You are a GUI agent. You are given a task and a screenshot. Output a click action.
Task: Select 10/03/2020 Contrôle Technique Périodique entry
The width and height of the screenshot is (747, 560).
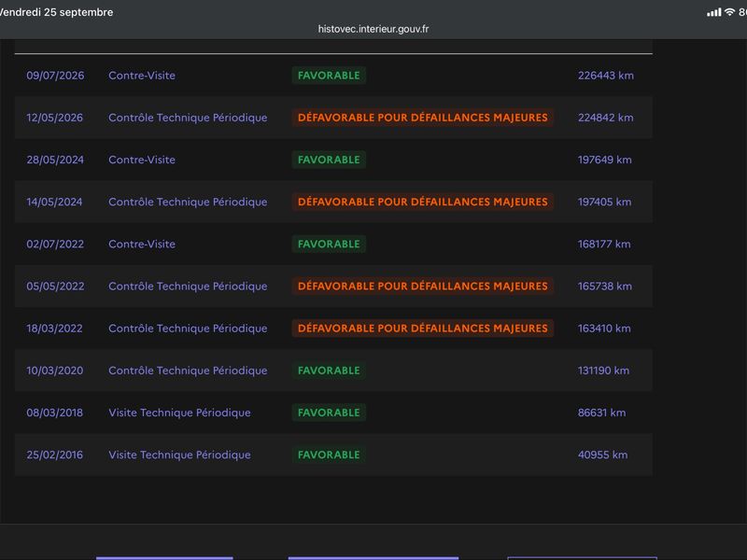[x=333, y=371]
